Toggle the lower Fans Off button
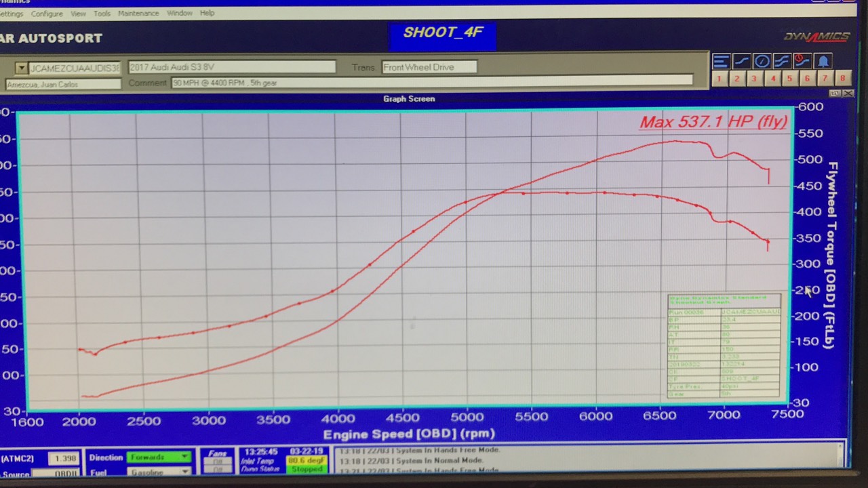The width and height of the screenshot is (868, 488). pyautogui.click(x=218, y=470)
